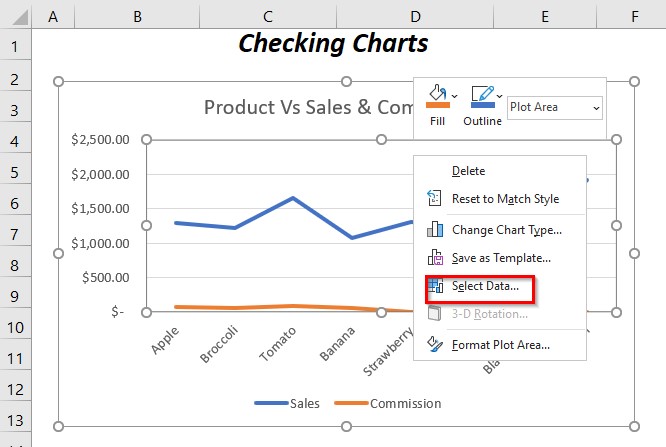
Task: Click the Select Data icon
Action: click(x=434, y=286)
